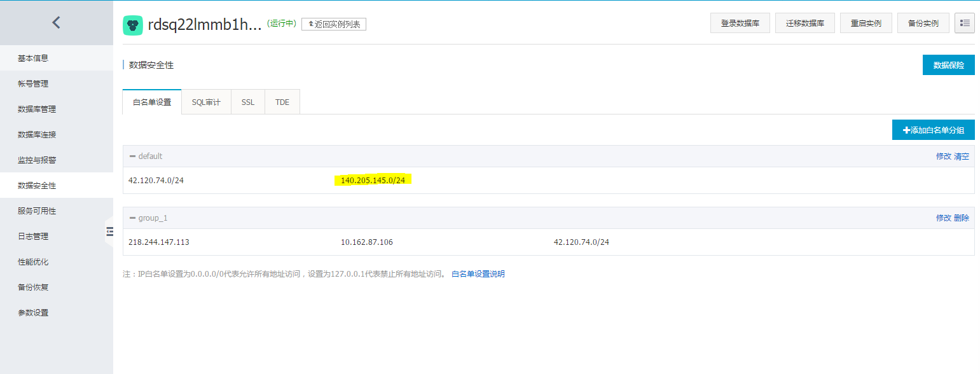Select IP 10.162.87.106
The height and width of the screenshot is (374, 980).
367,242
